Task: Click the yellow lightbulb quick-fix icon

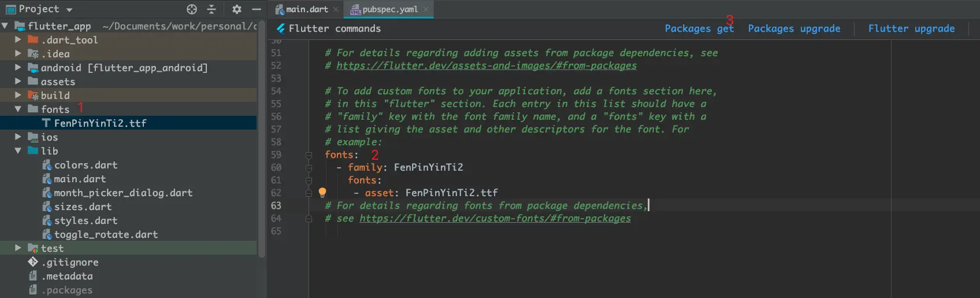Action: click(x=322, y=193)
